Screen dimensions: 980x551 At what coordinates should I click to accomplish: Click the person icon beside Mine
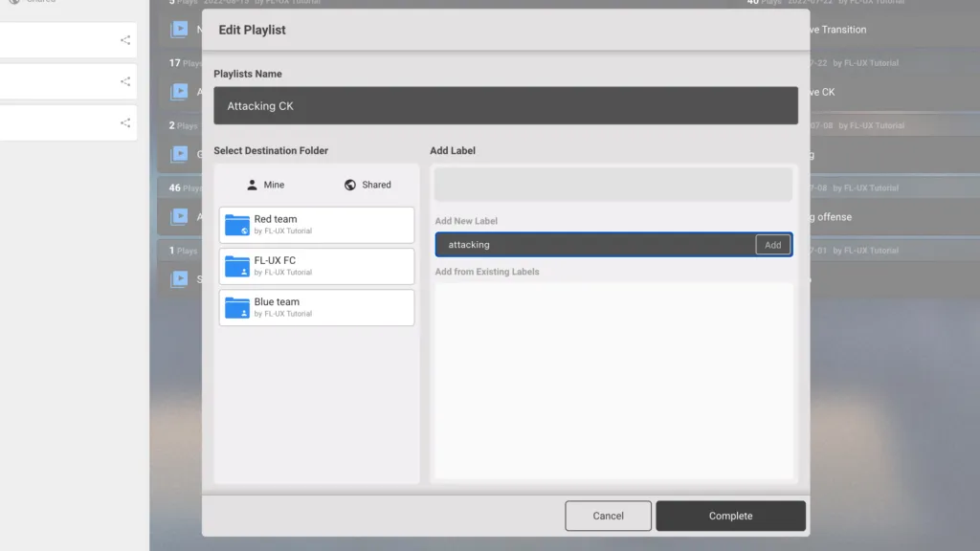pyautogui.click(x=252, y=185)
